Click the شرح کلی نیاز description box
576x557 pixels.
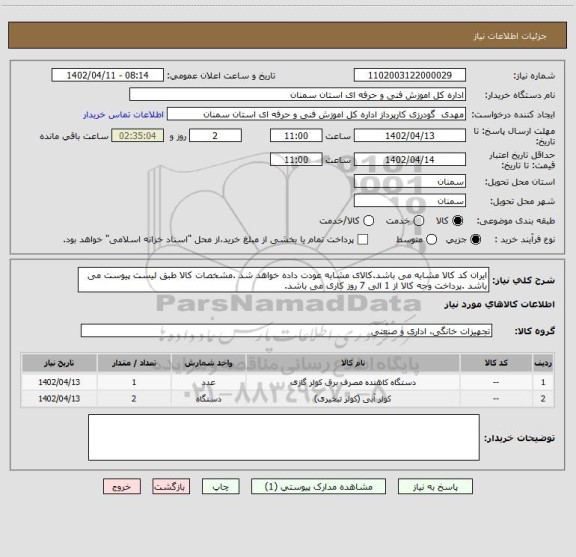[283, 280]
